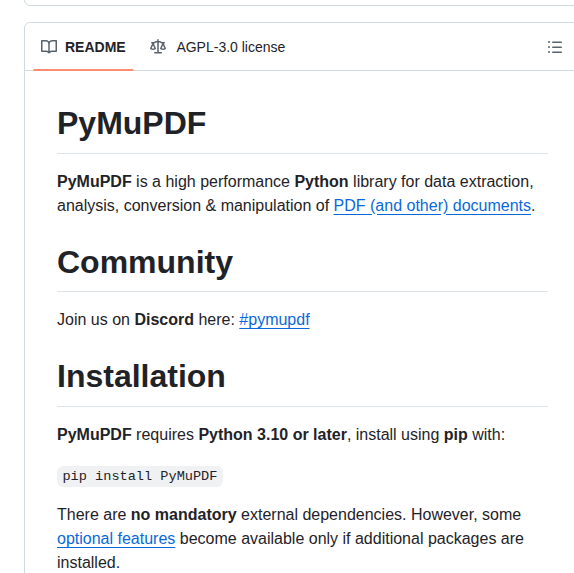Open the AGPL-3.0 license tab

(x=217, y=47)
